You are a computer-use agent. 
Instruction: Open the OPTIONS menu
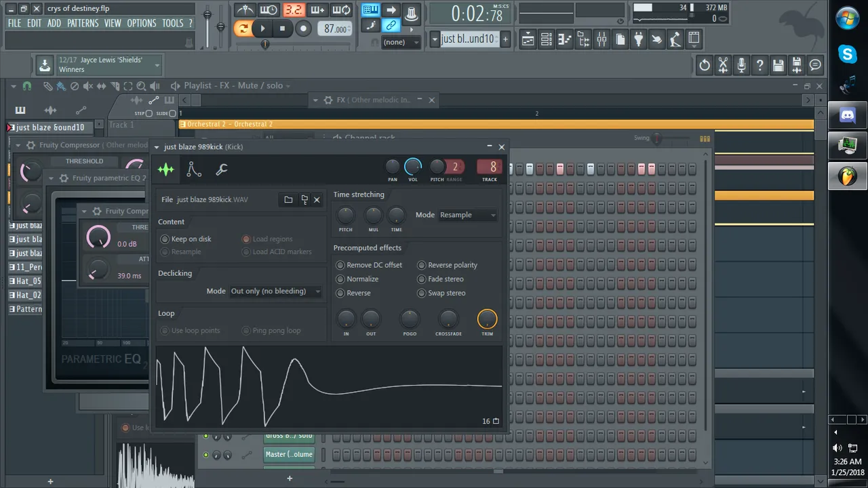pos(142,23)
